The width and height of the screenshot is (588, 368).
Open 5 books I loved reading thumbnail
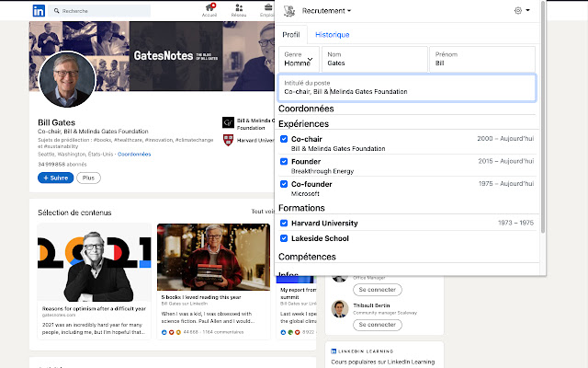[x=213, y=257]
